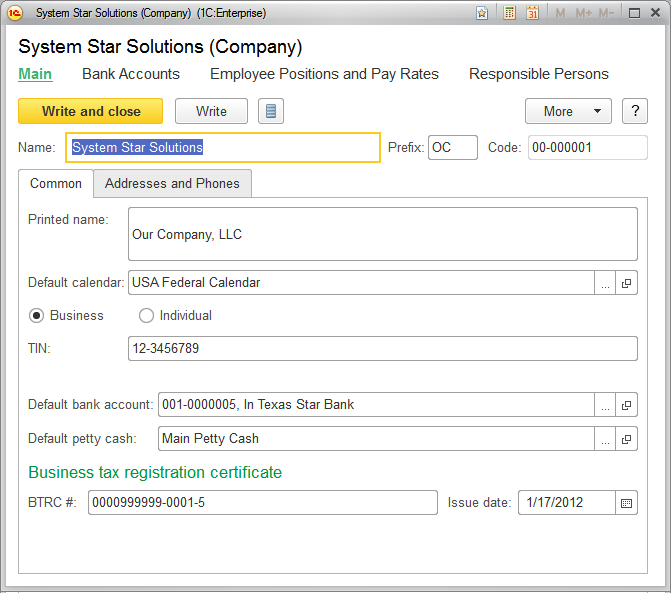Click Write and close button
The width and height of the screenshot is (671, 593).
click(x=90, y=111)
